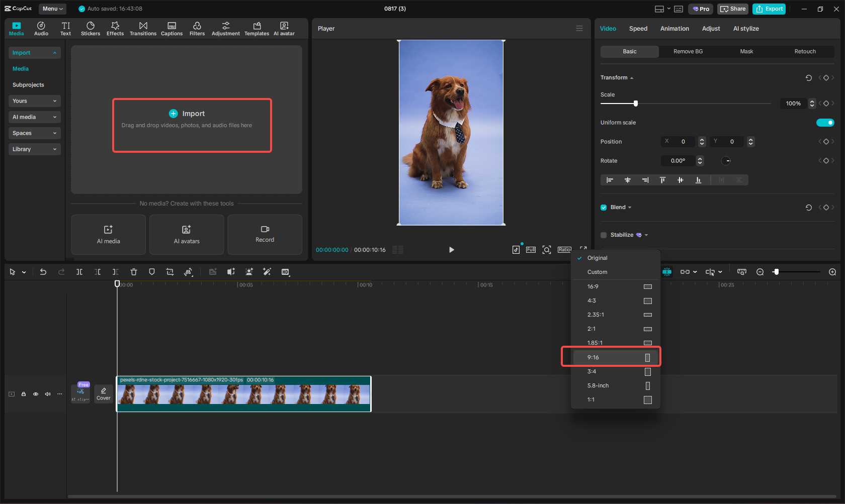Click the Mirror flip icon in timeline toolbar
This screenshot has width=845, height=504.
point(188,272)
